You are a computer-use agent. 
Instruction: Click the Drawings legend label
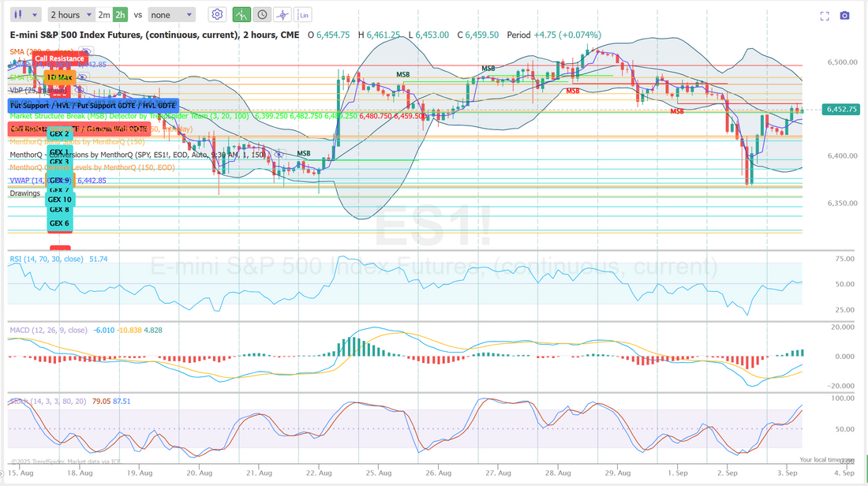point(24,193)
